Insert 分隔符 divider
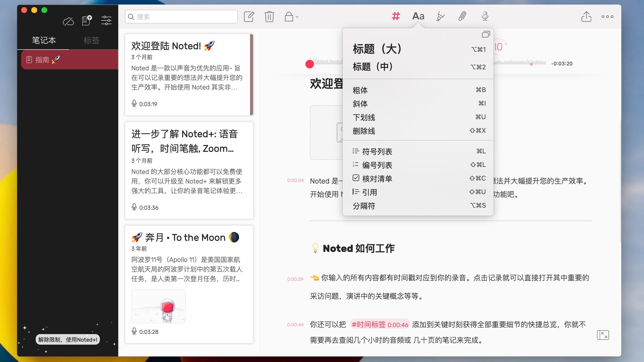The width and height of the screenshot is (644, 362). pos(418,205)
